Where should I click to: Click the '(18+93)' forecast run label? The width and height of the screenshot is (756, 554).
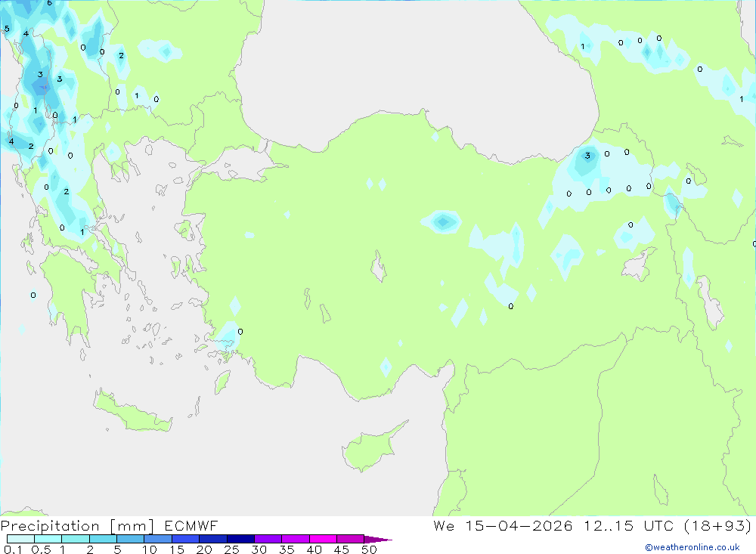[717, 525]
